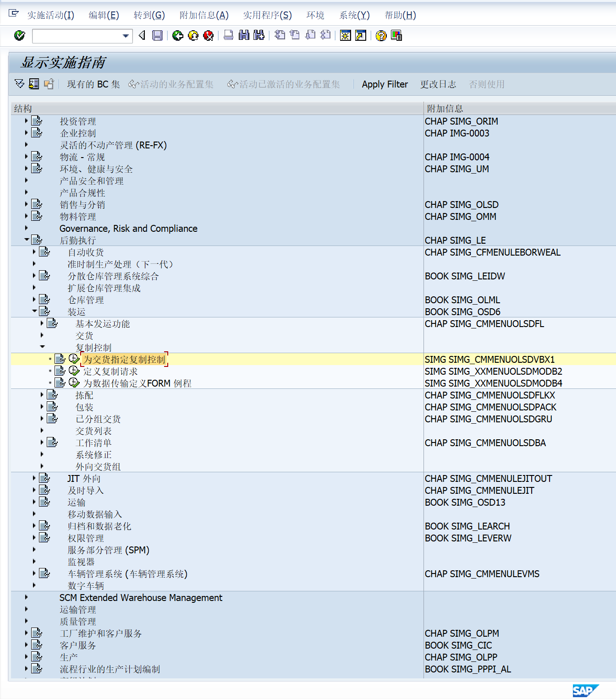Click into the command input field
Image resolution: width=616 pixels, height=699 pixels.
77,36
